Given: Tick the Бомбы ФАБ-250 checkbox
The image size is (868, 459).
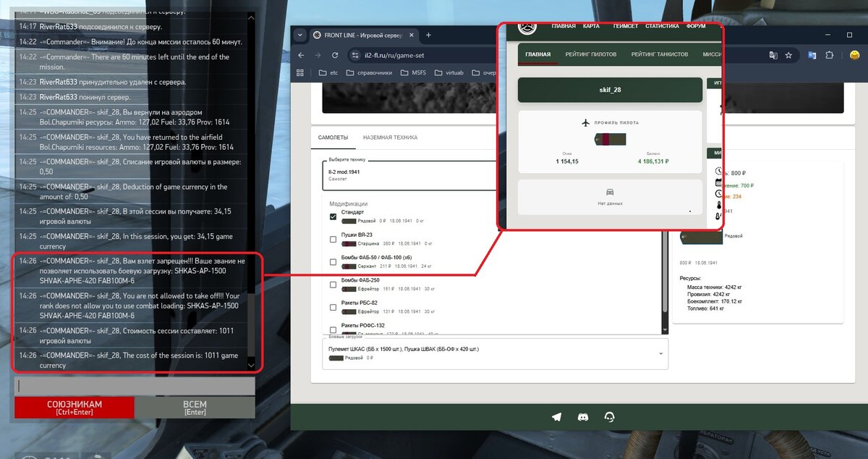Looking at the screenshot, I should point(333,285).
